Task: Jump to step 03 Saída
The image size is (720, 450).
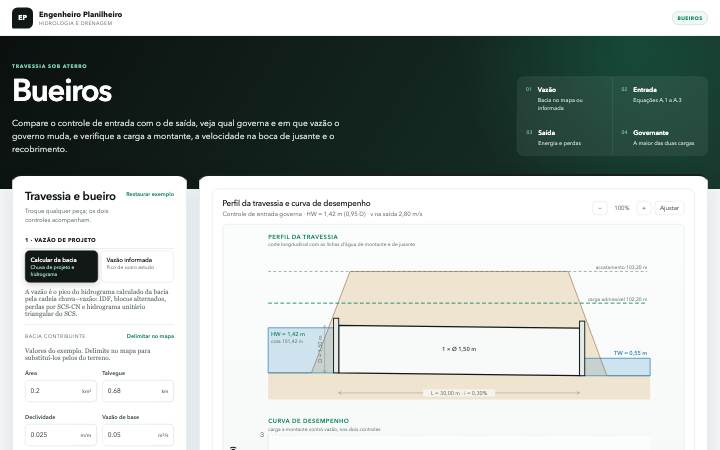Action: coord(564,138)
